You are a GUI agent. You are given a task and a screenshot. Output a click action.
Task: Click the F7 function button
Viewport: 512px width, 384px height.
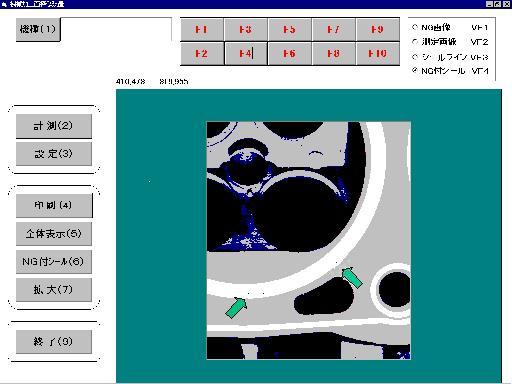pos(334,30)
